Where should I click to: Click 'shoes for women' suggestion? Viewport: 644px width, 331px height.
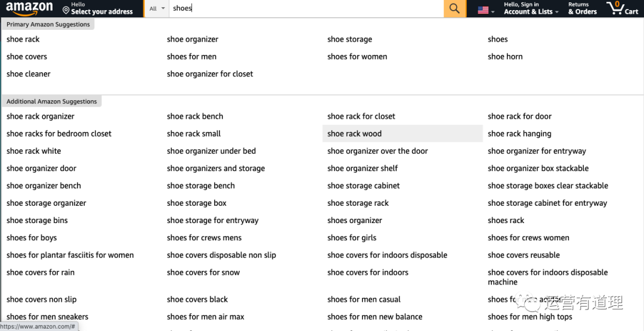(x=357, y=57)
